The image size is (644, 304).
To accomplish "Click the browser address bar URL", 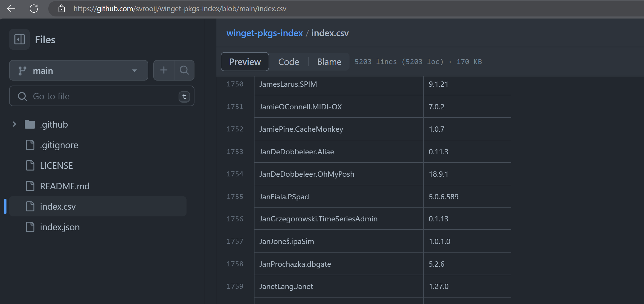I will coord(179,9).
